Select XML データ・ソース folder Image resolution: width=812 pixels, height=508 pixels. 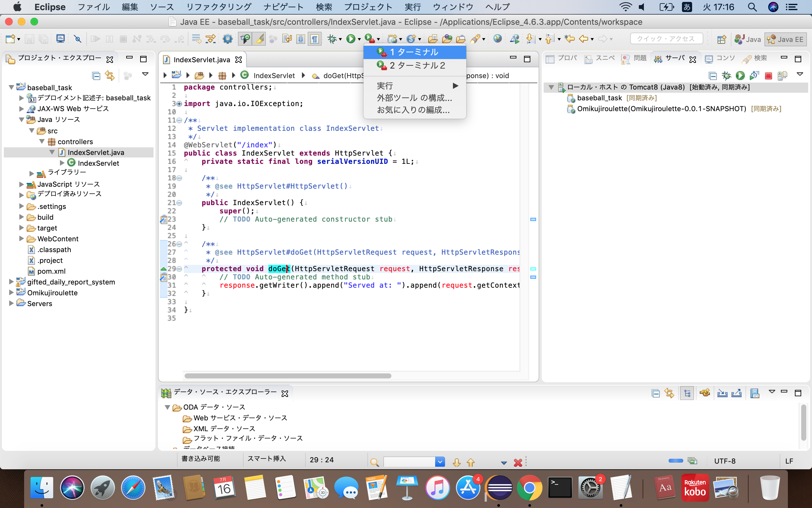[x=219, y=429]
